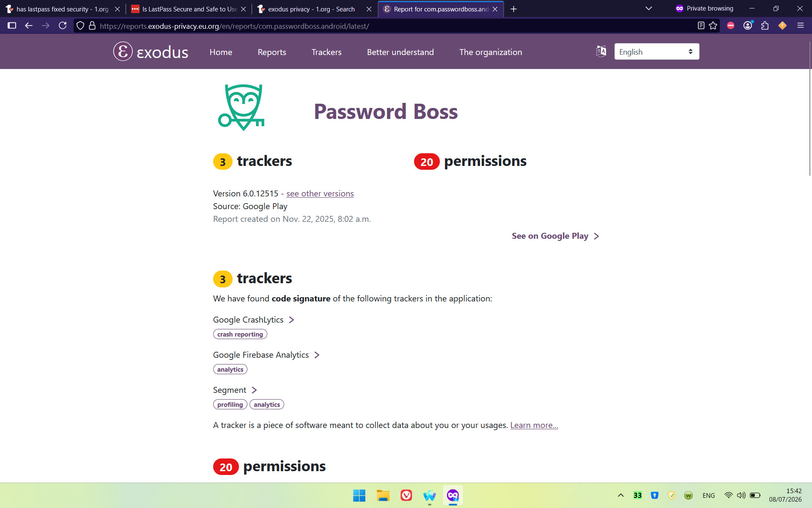Open the English language dropdown
The width and height of the screenshot is (812, 508).
pos(656,52)
